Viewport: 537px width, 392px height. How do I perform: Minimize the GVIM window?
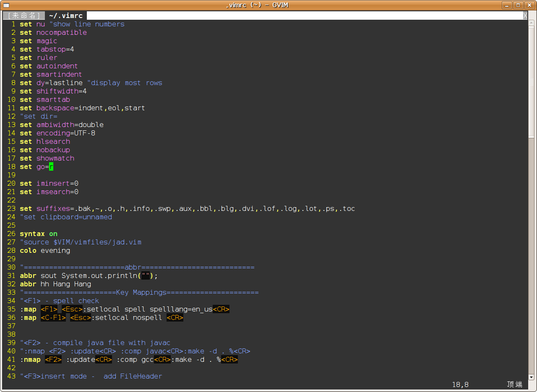(x=507, y=5)
